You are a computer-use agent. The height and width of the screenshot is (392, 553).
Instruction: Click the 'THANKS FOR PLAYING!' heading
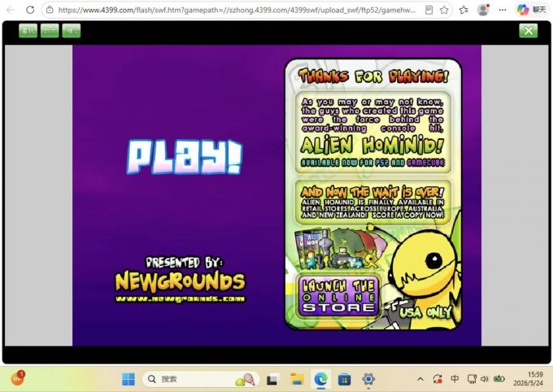(373, 76)
